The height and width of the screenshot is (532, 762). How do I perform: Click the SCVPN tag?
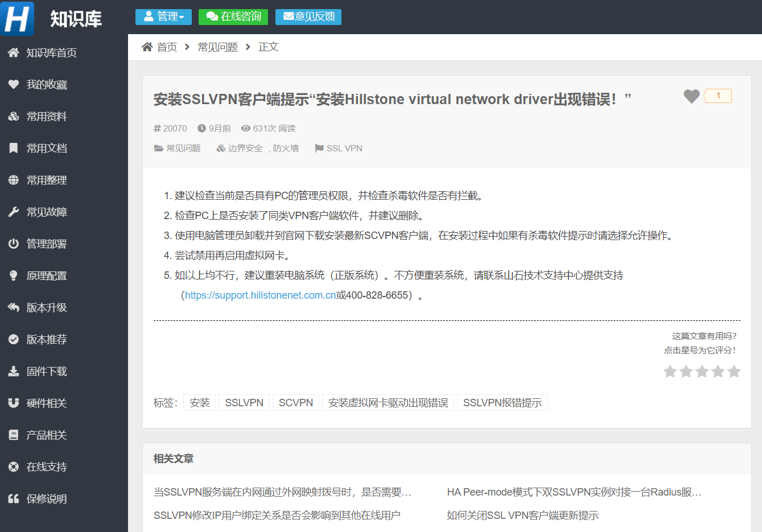pyautogui.click(x=295, y=402)
